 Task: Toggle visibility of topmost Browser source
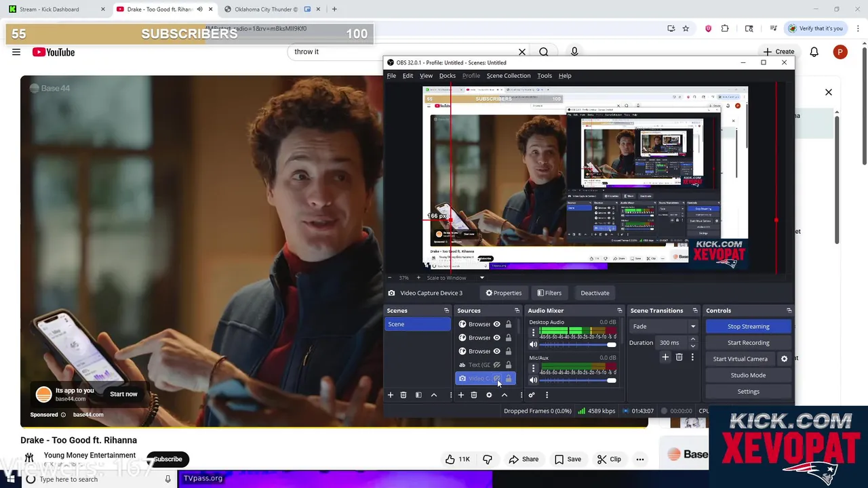pyautogui.click(x=496, y=324)
